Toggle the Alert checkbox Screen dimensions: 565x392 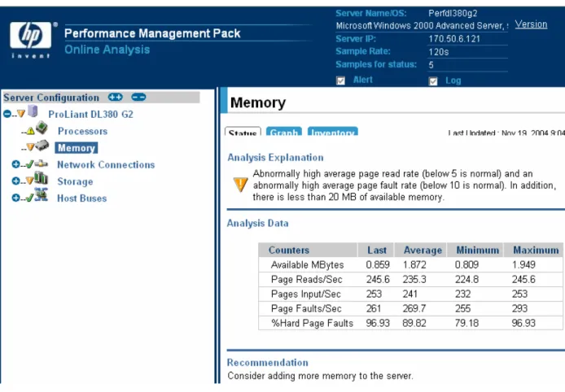coord(340,81)
